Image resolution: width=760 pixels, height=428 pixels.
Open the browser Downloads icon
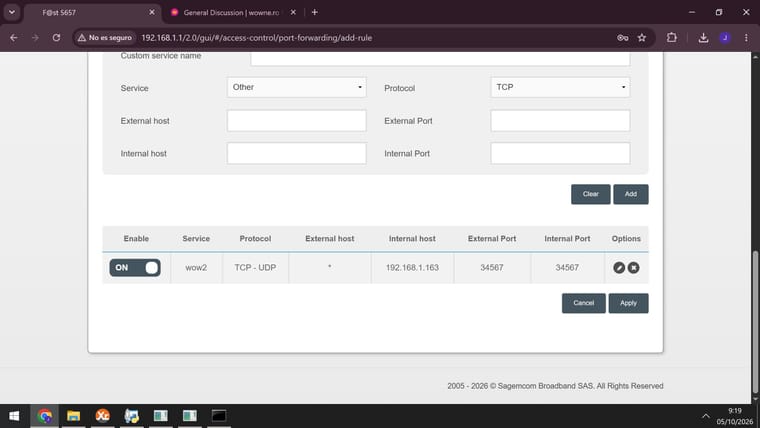703,37
